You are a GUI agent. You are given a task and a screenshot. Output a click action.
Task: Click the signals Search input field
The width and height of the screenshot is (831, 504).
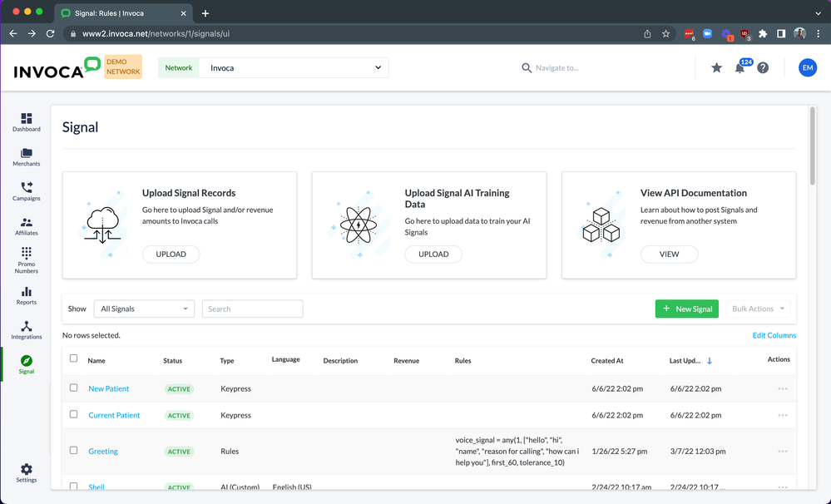[252, 309]
